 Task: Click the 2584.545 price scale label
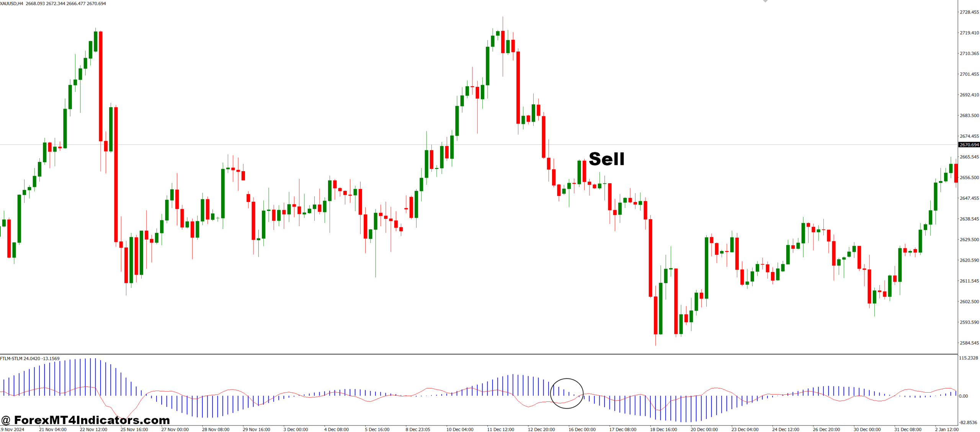pyautogui.click(x=969, y=343)
